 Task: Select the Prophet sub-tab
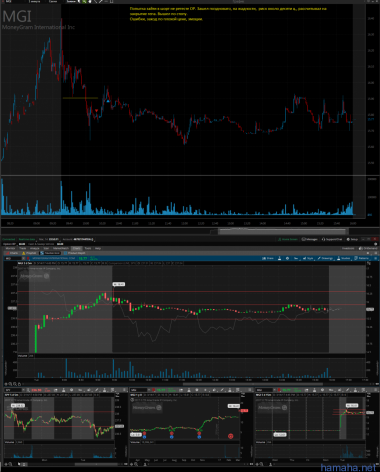point(29,253)
